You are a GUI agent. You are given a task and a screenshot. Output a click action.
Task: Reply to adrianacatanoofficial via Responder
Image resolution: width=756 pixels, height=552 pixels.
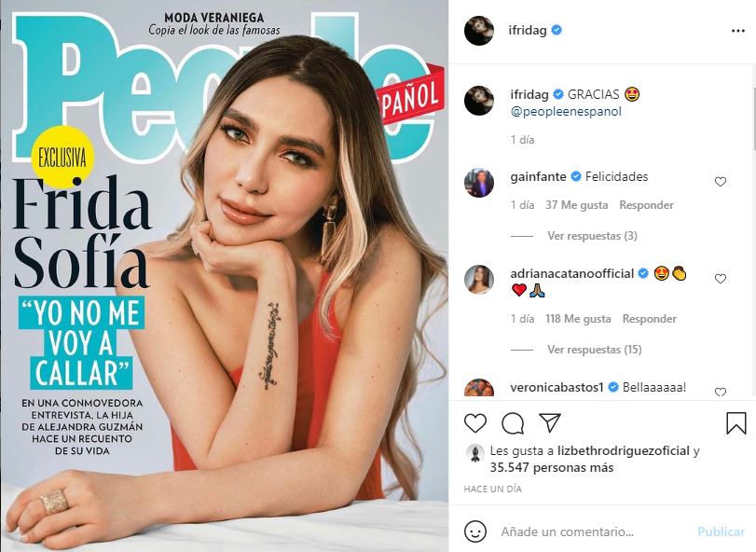point(650,319)
